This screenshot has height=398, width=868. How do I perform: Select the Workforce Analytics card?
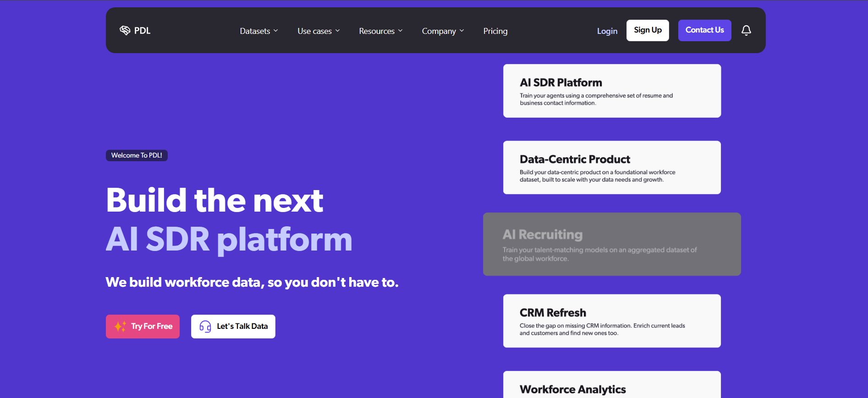click(612, 385)
